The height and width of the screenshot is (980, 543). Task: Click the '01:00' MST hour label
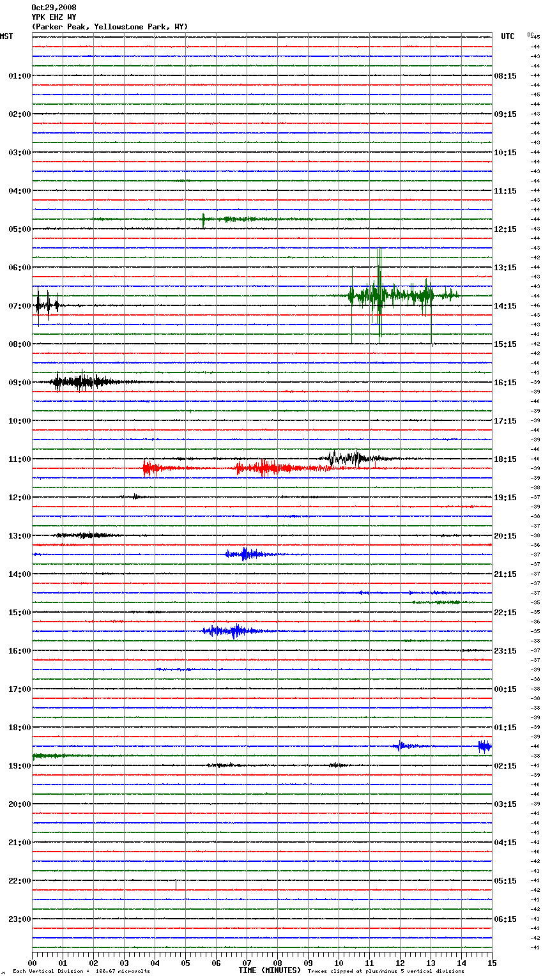[x=20, y=76]
